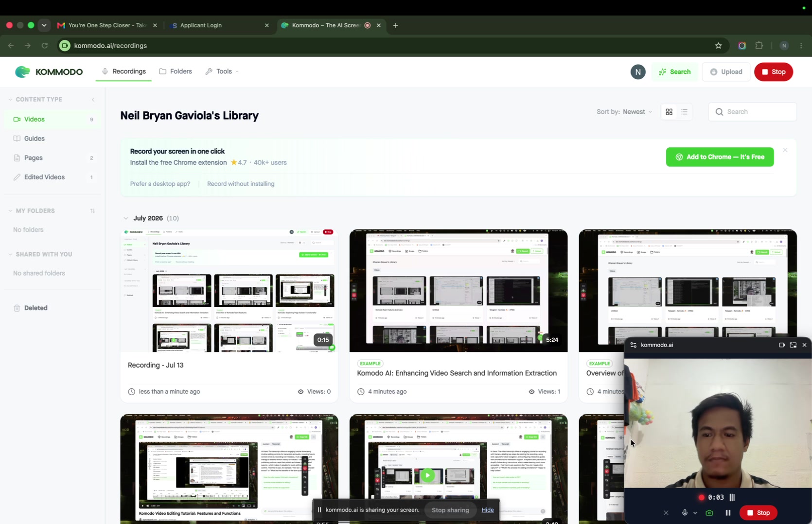Image resolution: width=812 pixels, height=524 pixels.
Task: Open the Chrome extensions puzzle icon
Action: coord(759,46)
